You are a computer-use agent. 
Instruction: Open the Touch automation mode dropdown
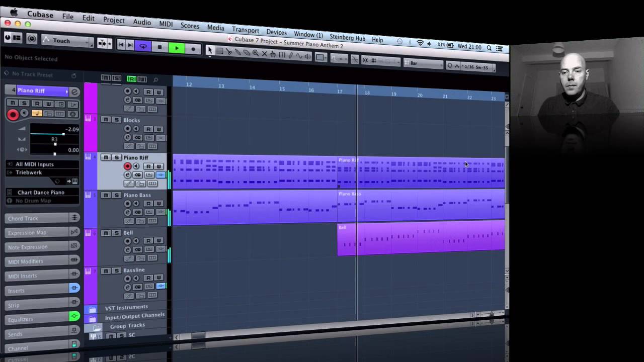pyautogui.click(x=68, y=41)
